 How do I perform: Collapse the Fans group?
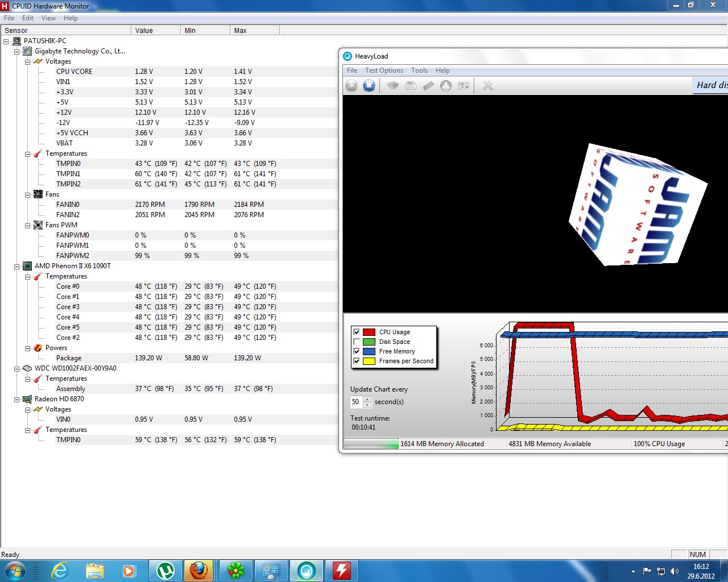pyautogui.click(x=28, y=195)
